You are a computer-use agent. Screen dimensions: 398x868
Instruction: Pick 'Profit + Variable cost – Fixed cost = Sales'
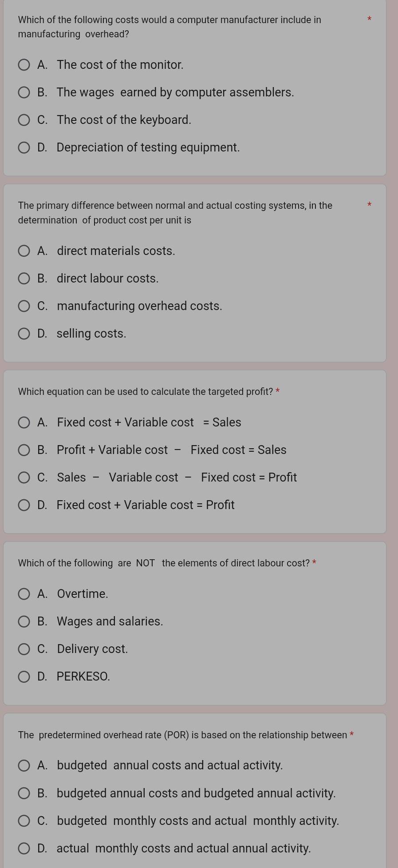coord(24,450)
